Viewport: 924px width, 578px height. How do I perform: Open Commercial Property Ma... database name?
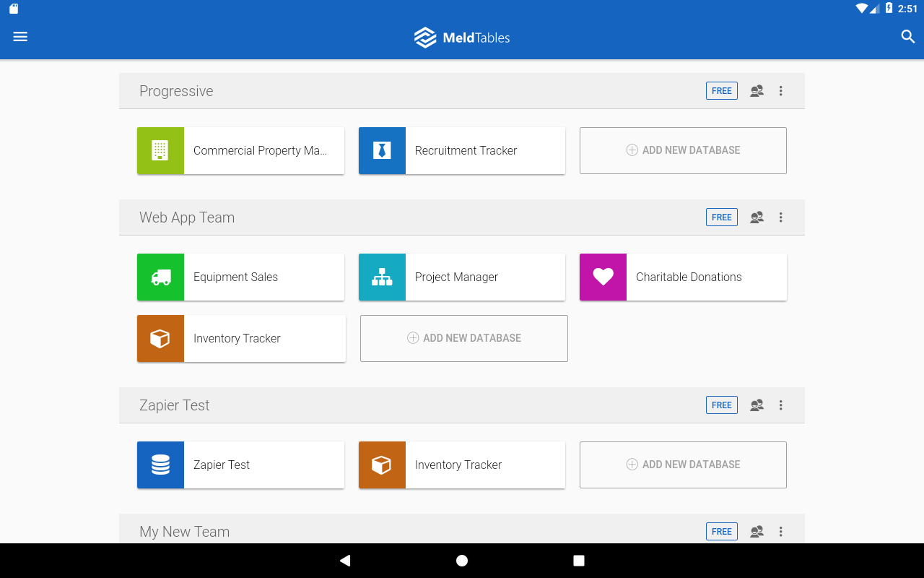(x=260, y=150)
